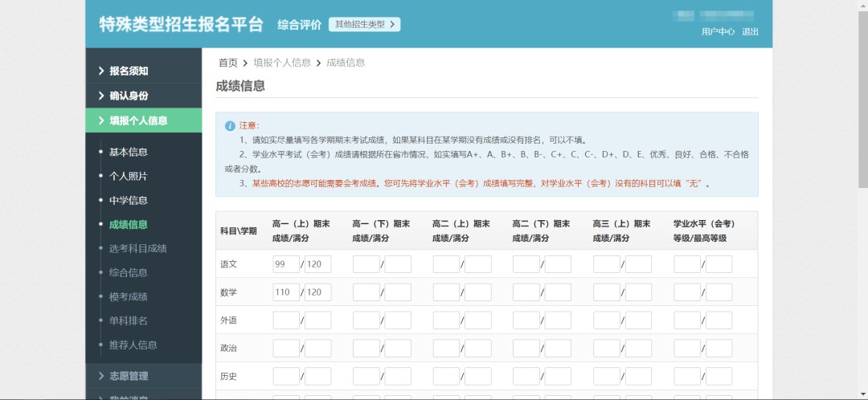
Task: Click the blue info icon beside 注意
Action: [230, 126]
